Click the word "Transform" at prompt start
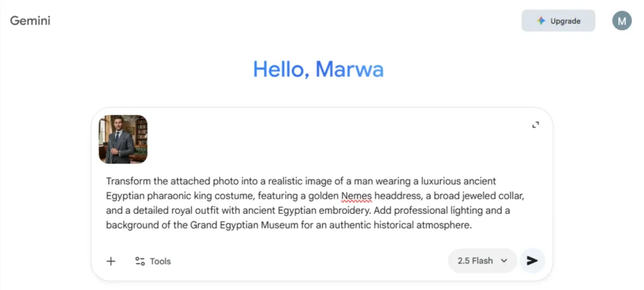The image size is (644, 290). (x=128, y=181)
